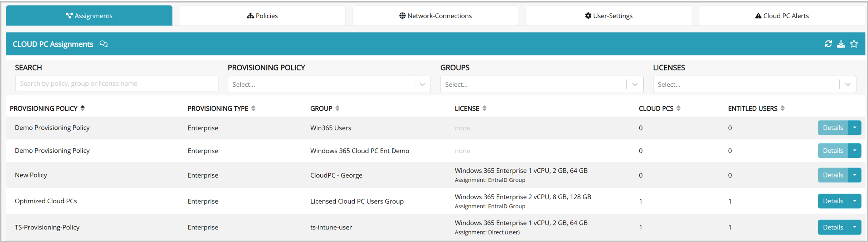Sort by the Cloud PCs column

click(678, 108)
